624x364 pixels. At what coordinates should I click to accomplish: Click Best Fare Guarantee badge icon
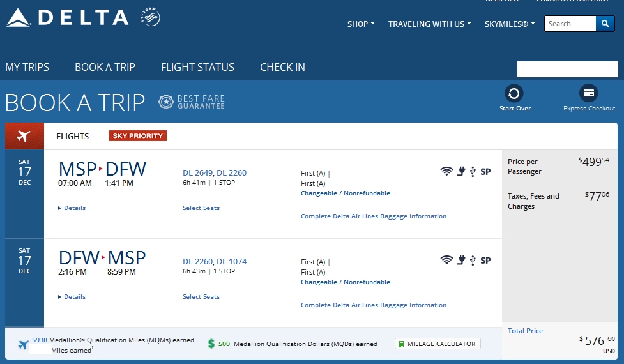coord(166,102)
